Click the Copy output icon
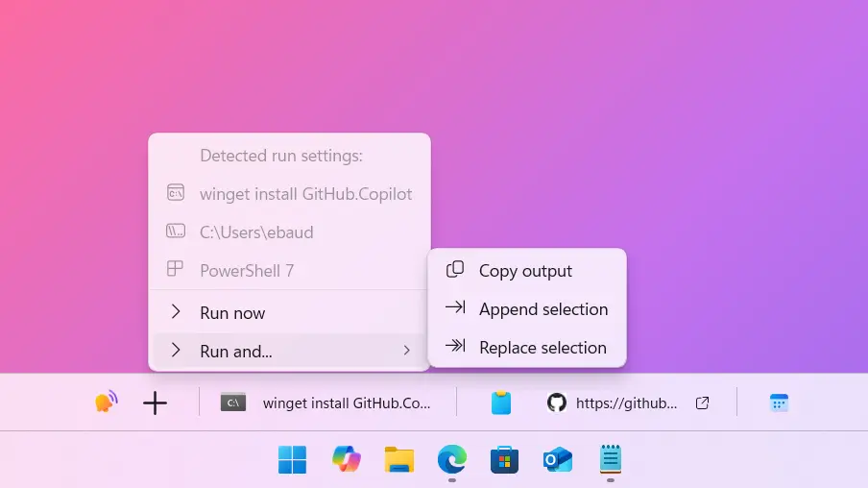The height and width of the screenshot is (488, 868). [455, 269]
